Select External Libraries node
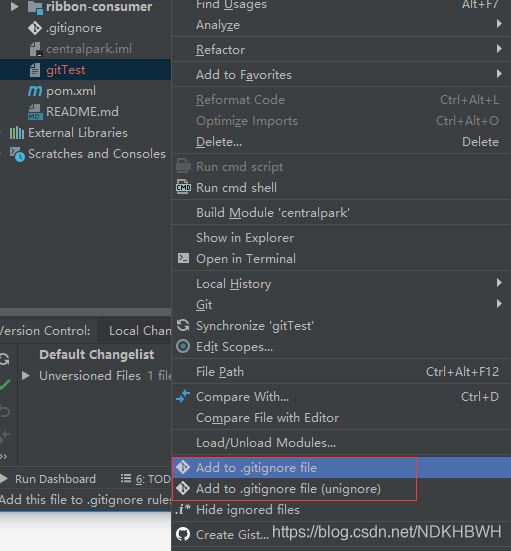 [x=78, y=133]
